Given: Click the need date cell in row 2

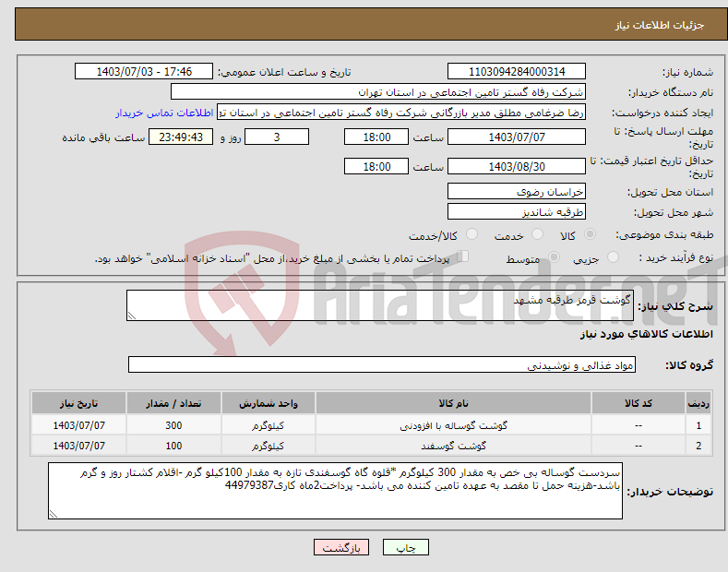Looking at the screenshot, I should (x=78, y=446).
